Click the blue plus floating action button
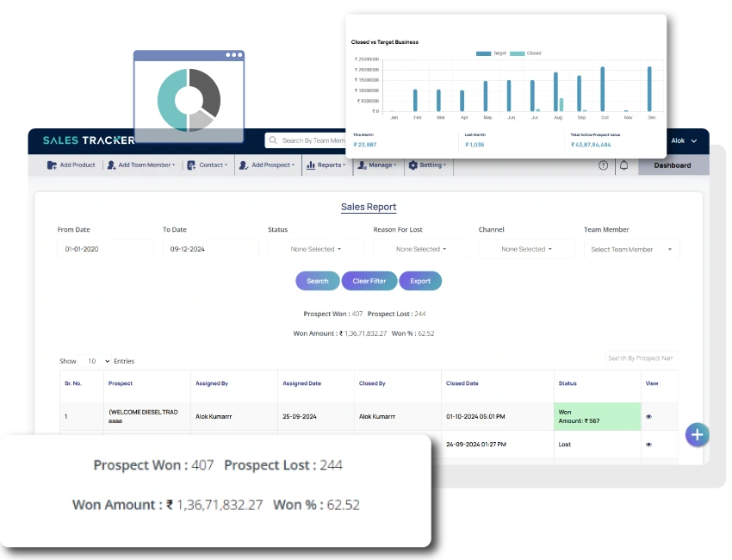 coord(698,435)
